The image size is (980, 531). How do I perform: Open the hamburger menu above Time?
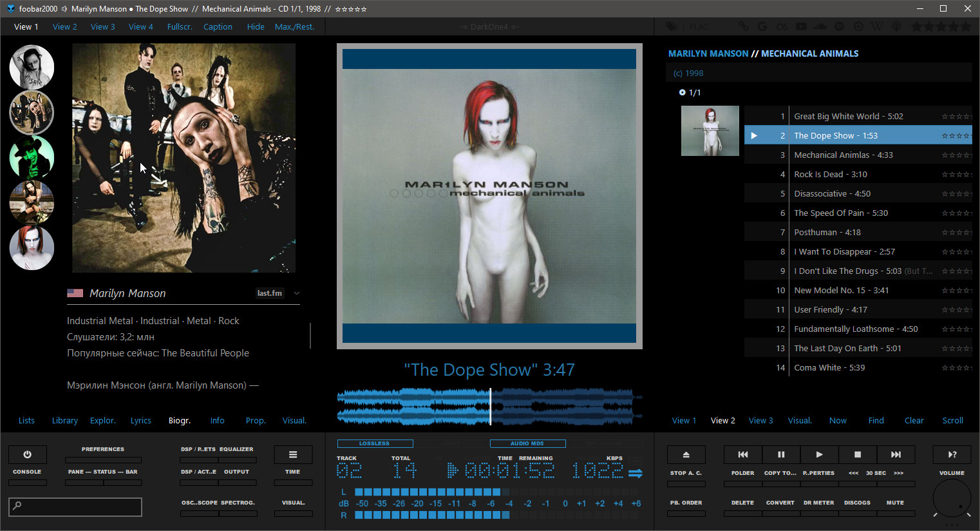click(293, 454)
